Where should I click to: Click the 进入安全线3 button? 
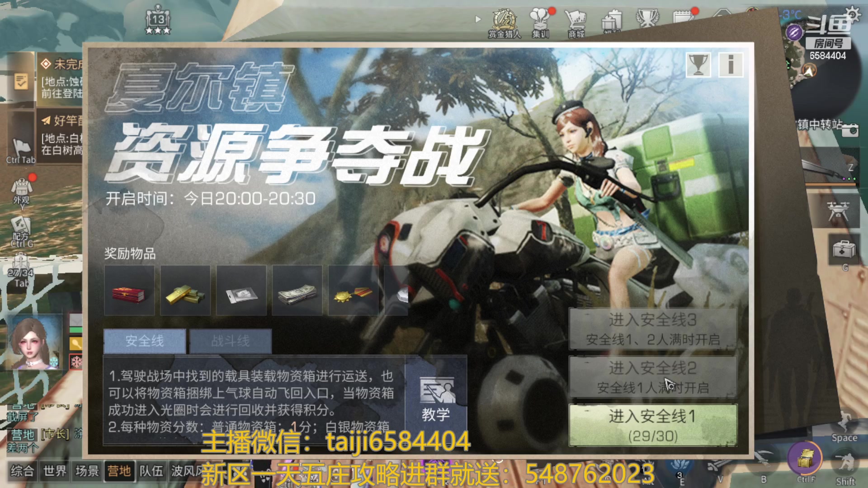653,329
